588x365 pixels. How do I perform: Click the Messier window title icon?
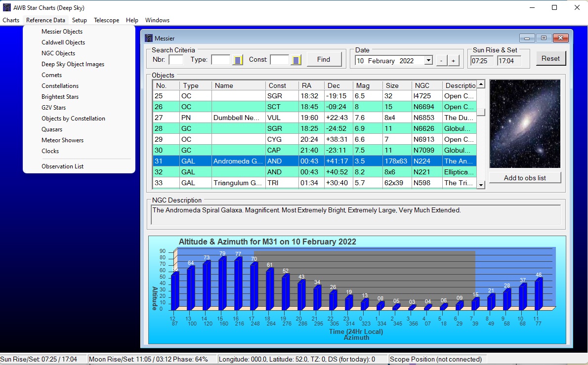[149, 38]
